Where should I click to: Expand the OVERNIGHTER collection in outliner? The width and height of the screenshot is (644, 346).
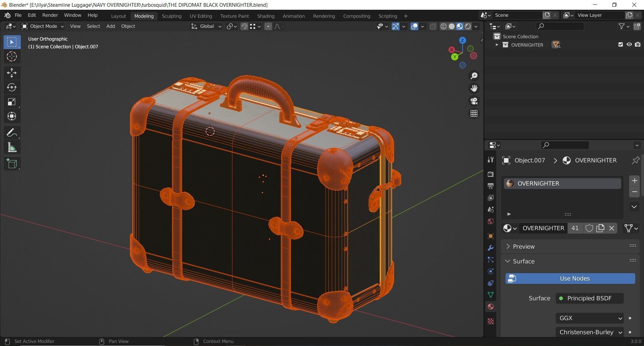point(497,45)
